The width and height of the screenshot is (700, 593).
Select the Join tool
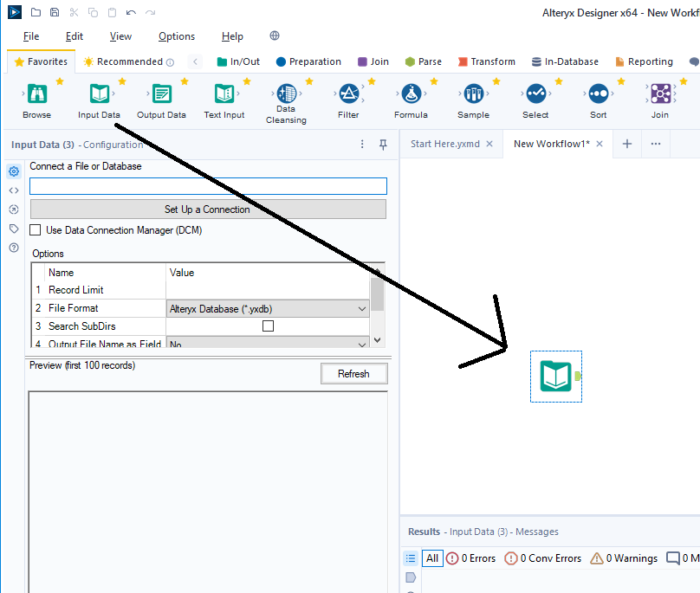[659, 93]
